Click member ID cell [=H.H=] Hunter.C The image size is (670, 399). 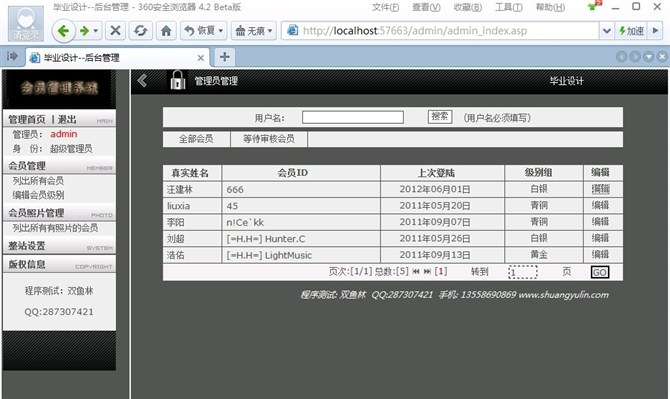301,239
